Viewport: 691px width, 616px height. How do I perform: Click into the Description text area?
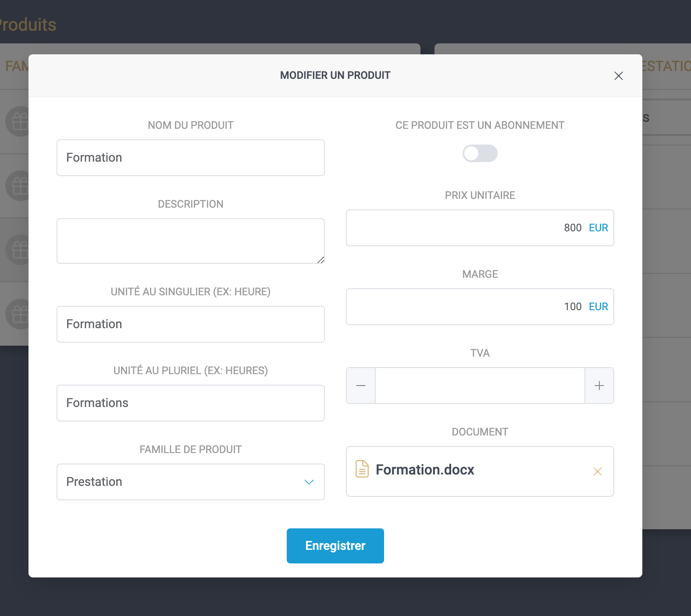point(190,241)
